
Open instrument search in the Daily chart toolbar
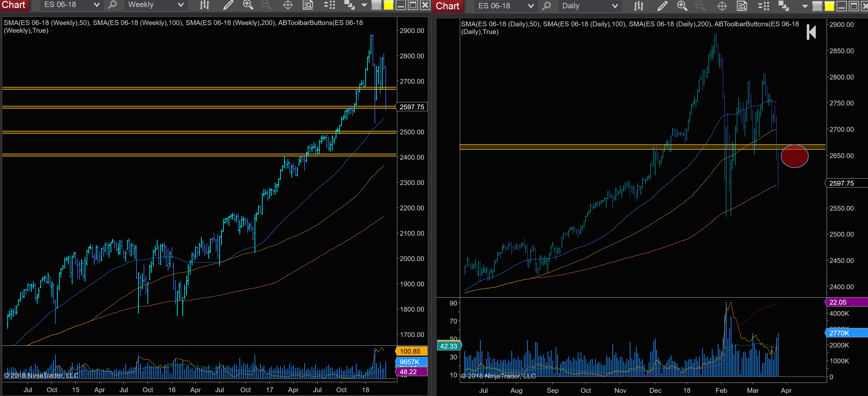546,6
